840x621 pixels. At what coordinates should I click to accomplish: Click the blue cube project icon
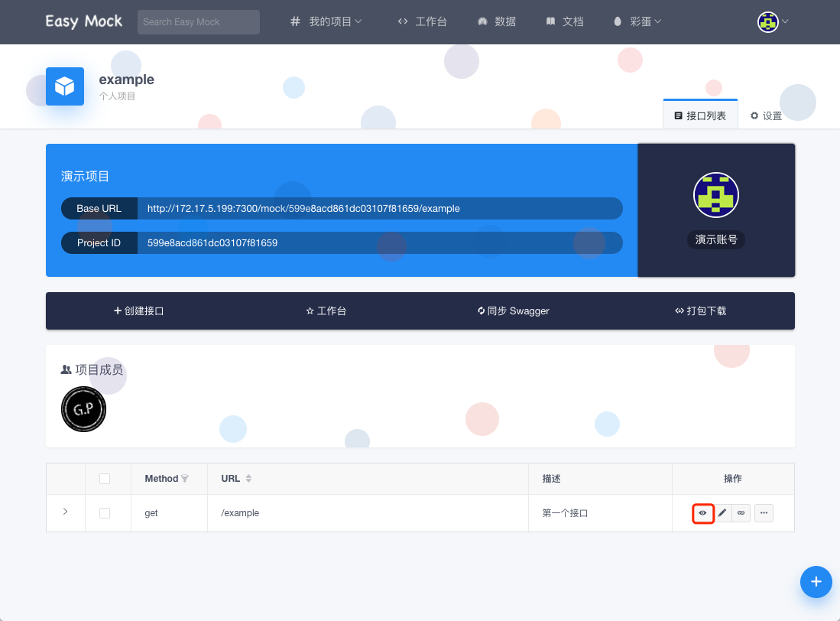[65, 86]
